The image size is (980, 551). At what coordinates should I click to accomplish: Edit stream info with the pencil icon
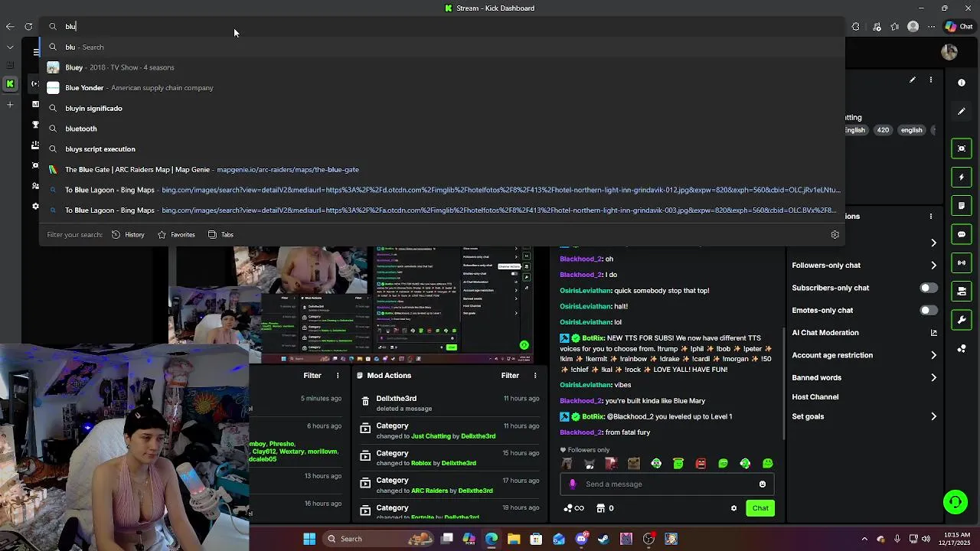[912, 80]
